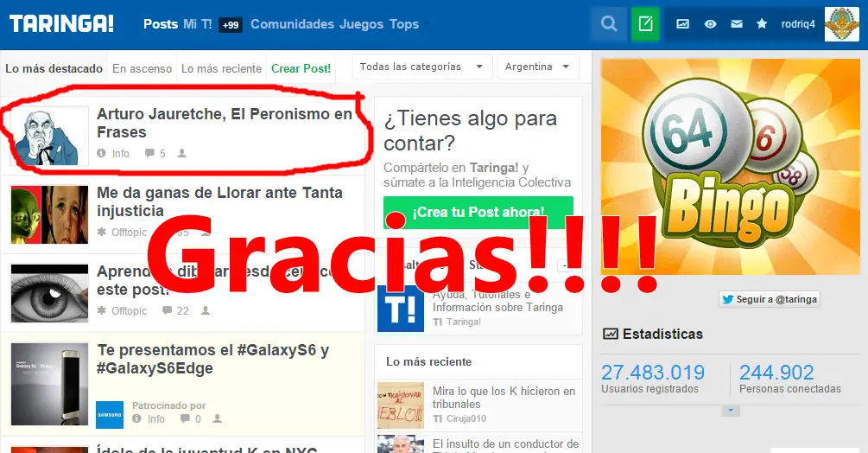Image resolution: width=868 pixels, height=453 pixels.
Task: Expand the Tops dropdown menu
Action: (x=409, y=24)
